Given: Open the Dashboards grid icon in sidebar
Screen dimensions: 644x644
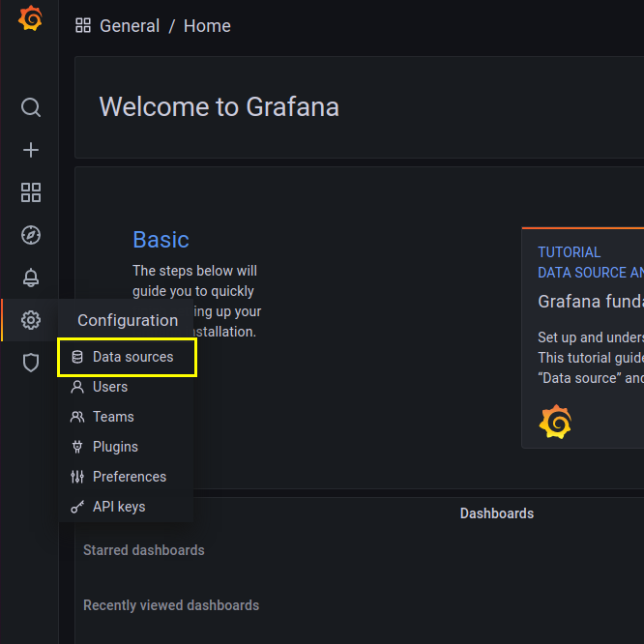Looking at the screenshot, I should (x=31, y=192).
